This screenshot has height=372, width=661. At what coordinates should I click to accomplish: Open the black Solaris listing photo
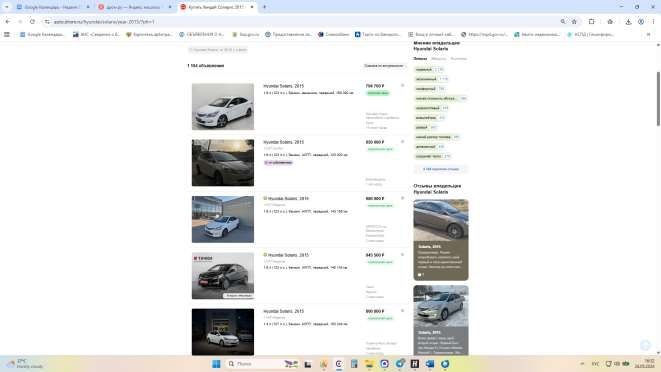click(x=223, y=276)
